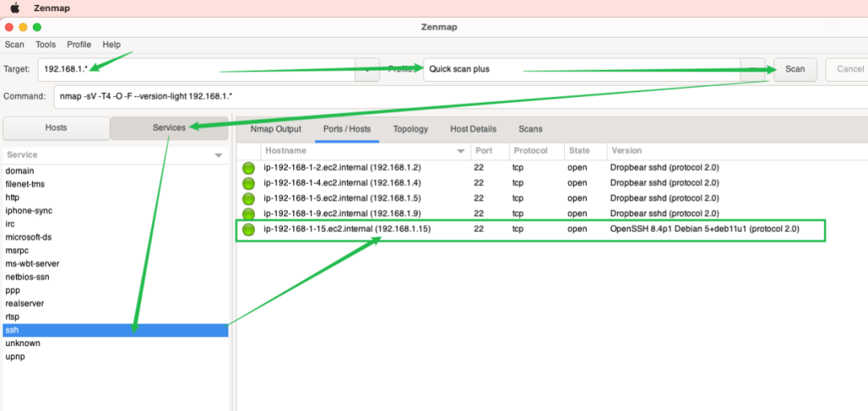This screenshot has height=411, width=868.
Task: Select host ip-192-168-1-2.ec2.internal
Action: tap(342, 168)
